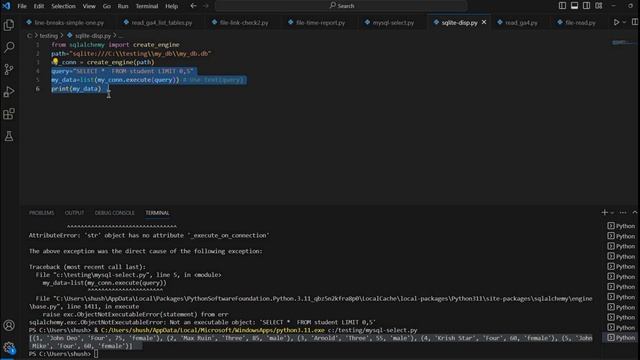Image resolution: width=640 pixels, height=360 pixels.
Task: Click the 'from sqlalchemy import create_engine' line
Action: (115, 44)
